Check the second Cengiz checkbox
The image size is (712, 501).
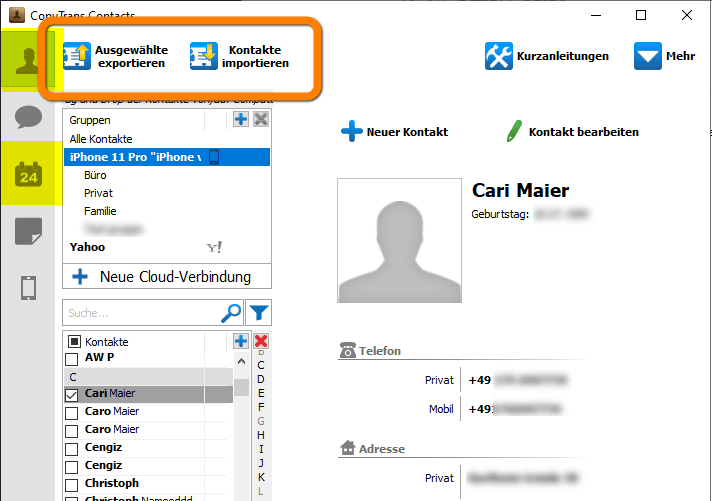coord(71,467)
